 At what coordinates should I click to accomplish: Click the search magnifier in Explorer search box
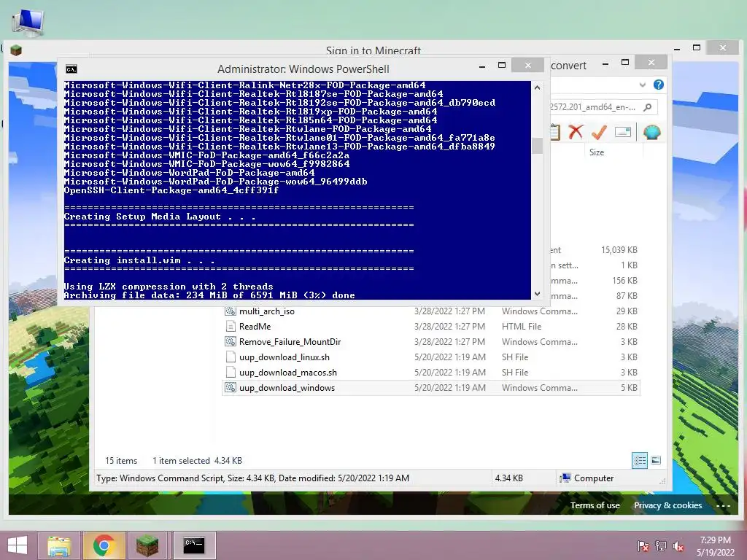click(x=648, y=107)
